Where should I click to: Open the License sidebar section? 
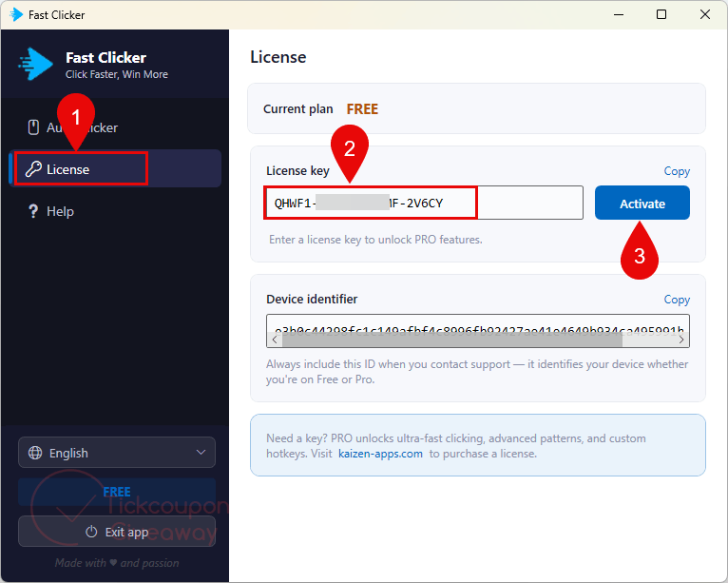pyautogui.click(x=115, y=168)
